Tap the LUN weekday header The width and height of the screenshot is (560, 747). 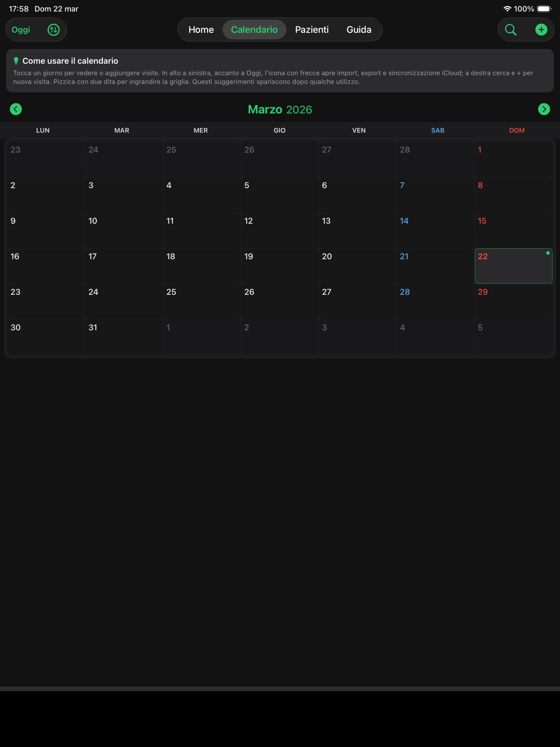[43, 130]
